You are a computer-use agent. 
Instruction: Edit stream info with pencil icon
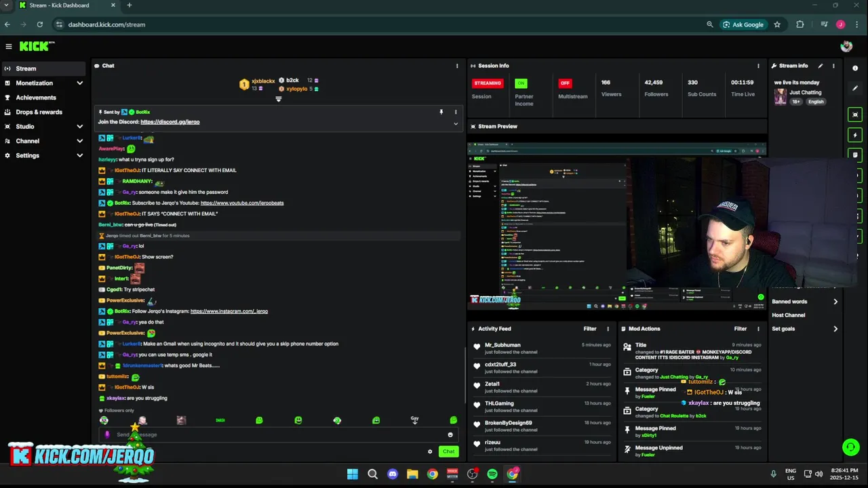821,66
